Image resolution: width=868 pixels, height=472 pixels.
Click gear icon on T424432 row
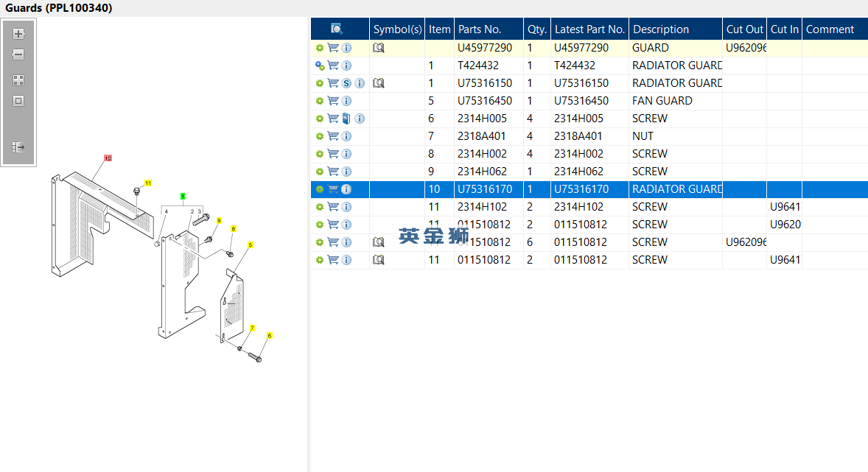[319, 66]
